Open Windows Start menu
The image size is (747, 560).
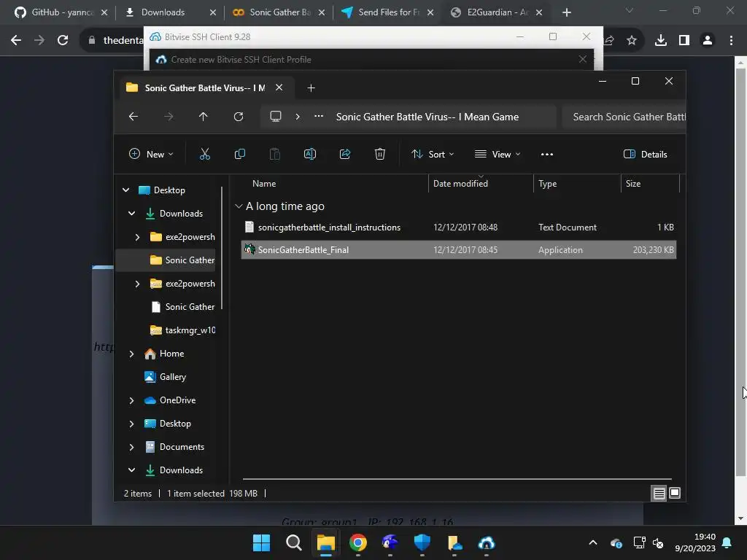261,542
